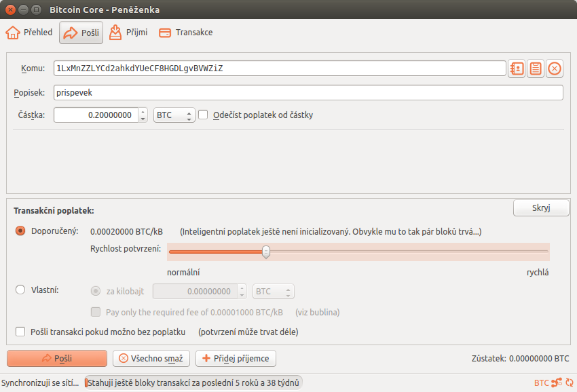Click the Skryj button to hide fee settings

541,208
